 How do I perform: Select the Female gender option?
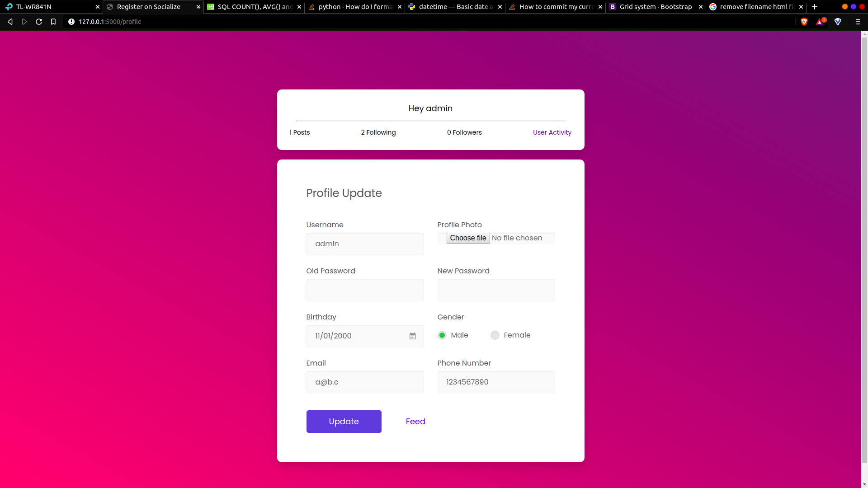click(495, 335)
